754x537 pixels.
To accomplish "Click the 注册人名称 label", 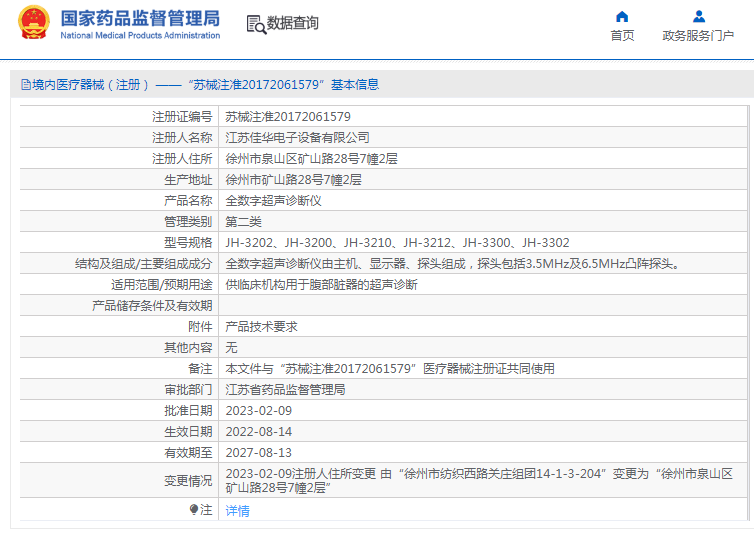I will 182,138.
